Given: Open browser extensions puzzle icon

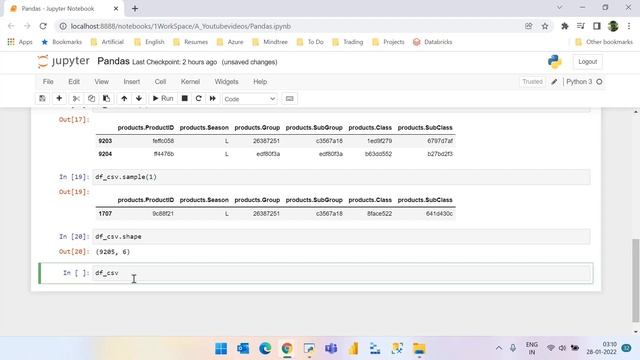Looking at the screenshot, I should [564, 26].
